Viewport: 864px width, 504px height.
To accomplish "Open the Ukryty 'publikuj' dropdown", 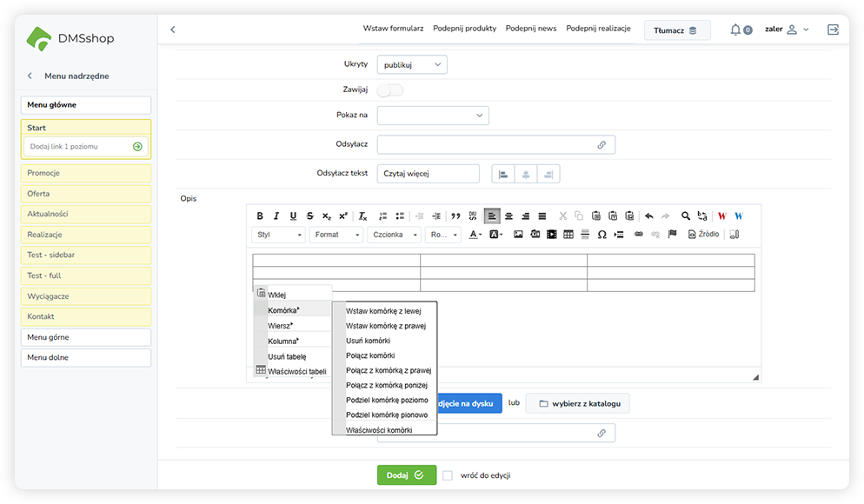I will pos(412,64).
